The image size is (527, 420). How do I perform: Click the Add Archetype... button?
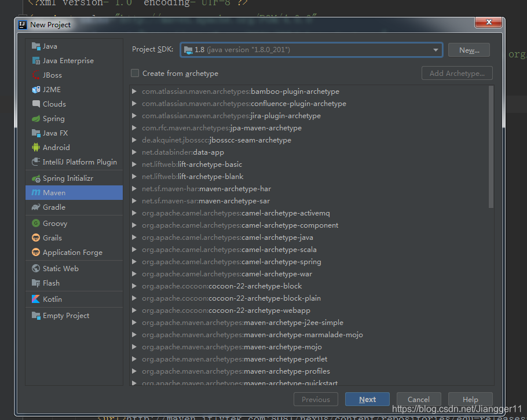pyautogui.click(x=457, y=73)
